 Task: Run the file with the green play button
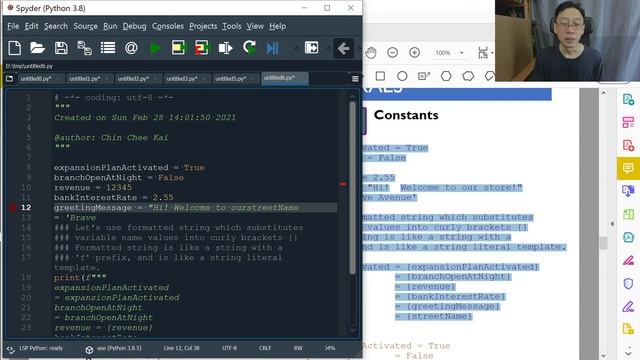pos(155,48)
